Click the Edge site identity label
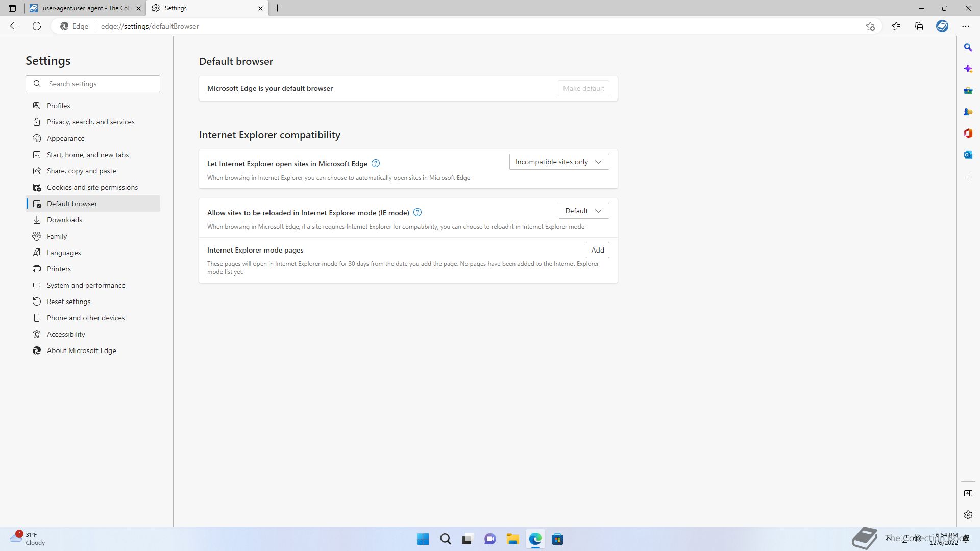This screenshot has height=551, width=980. click(x=75, y=26)
